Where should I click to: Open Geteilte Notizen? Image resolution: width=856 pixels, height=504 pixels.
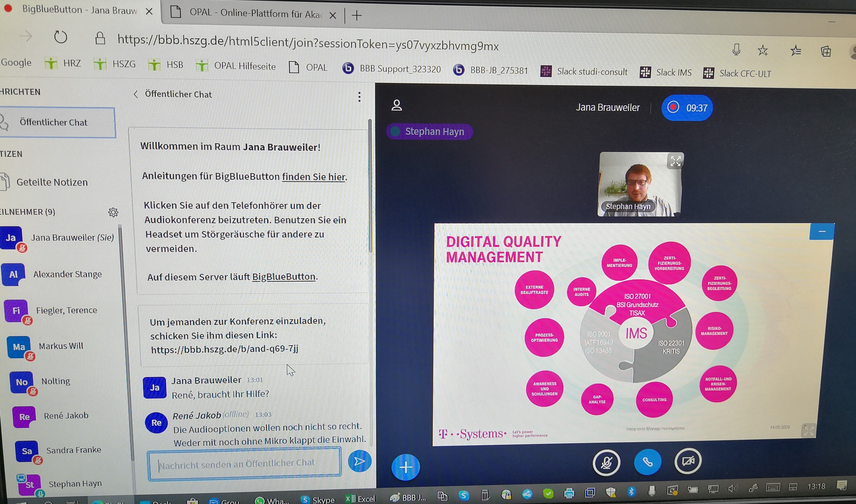52,182
